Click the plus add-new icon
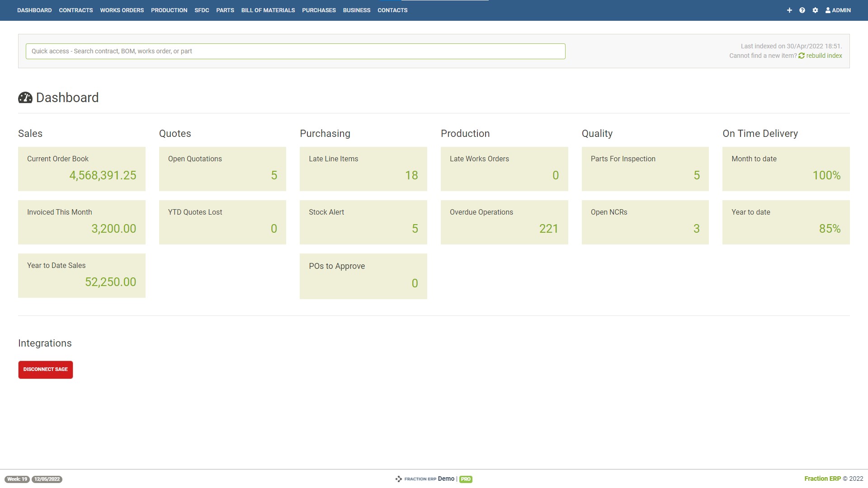868x488 pixels. pos(789,10)
